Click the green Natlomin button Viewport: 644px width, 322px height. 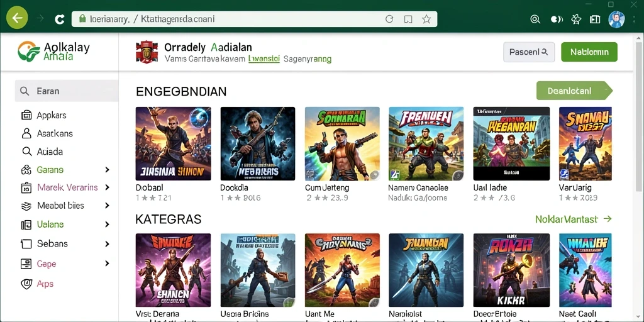(589, 52)
